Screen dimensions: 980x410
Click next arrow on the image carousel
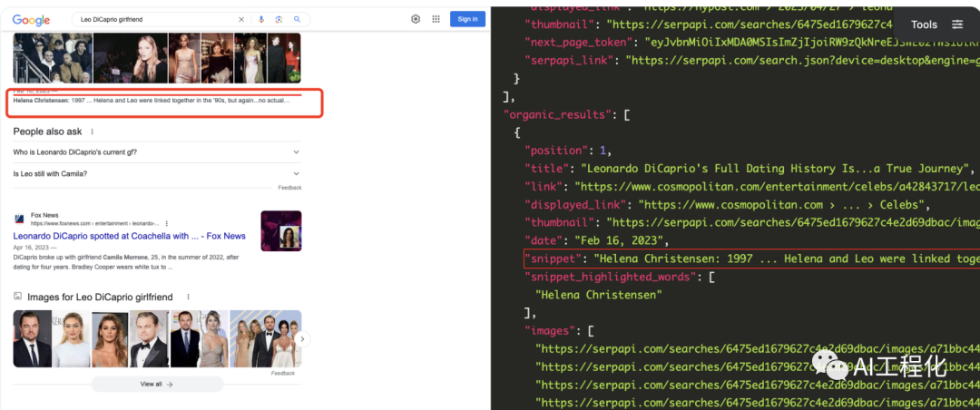pyautogui.click(x=302, y=339)
